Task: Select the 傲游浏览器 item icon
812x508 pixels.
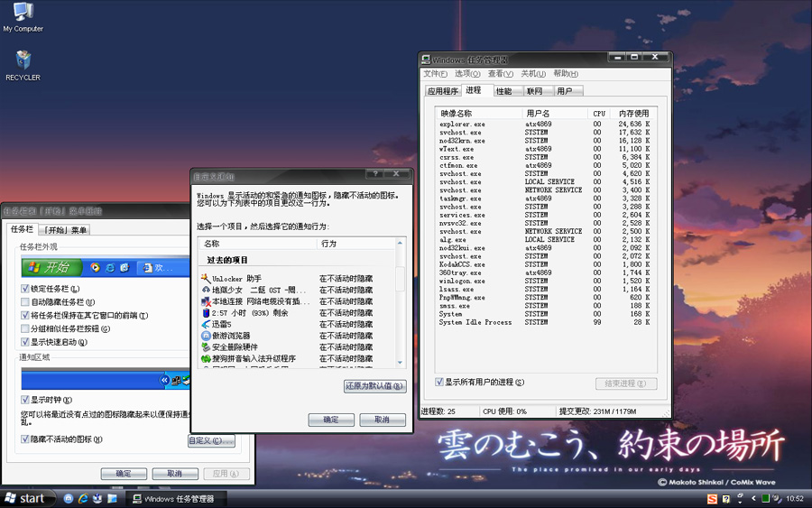Action: [206, 336]
